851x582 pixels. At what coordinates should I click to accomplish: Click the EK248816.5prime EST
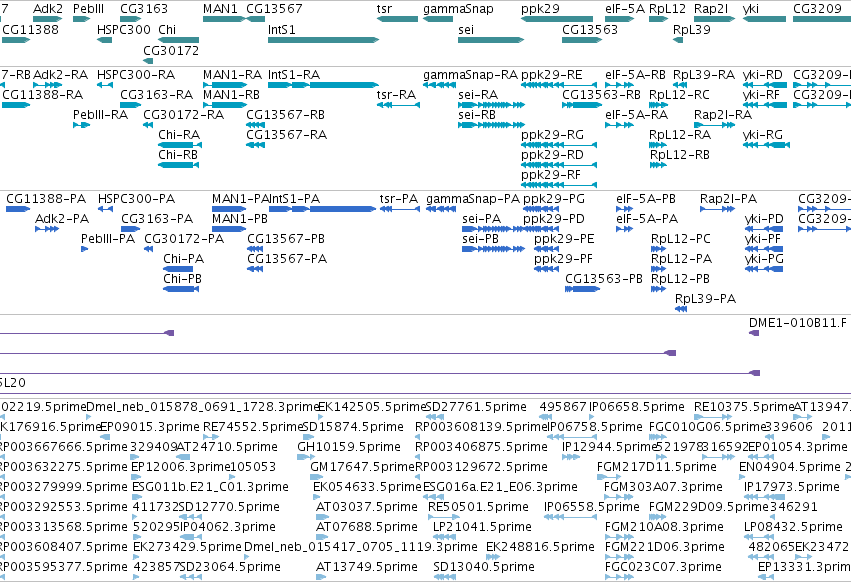[x=493, y=557]
